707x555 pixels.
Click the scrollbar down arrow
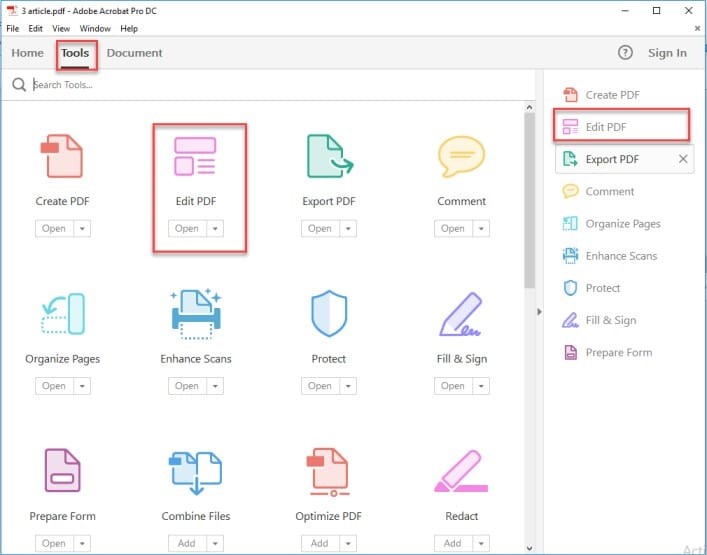(529, 549)
